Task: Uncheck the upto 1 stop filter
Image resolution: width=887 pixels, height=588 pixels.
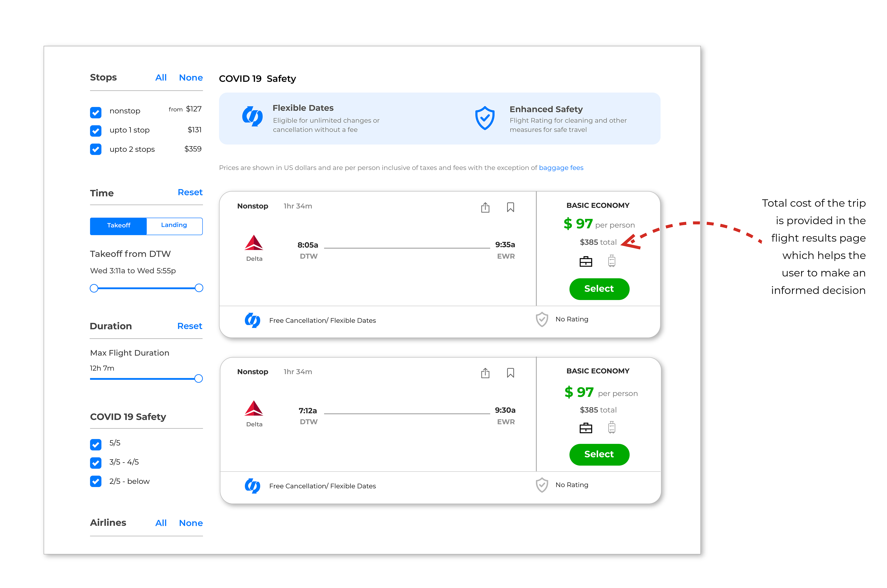Action: coord(96,131)
